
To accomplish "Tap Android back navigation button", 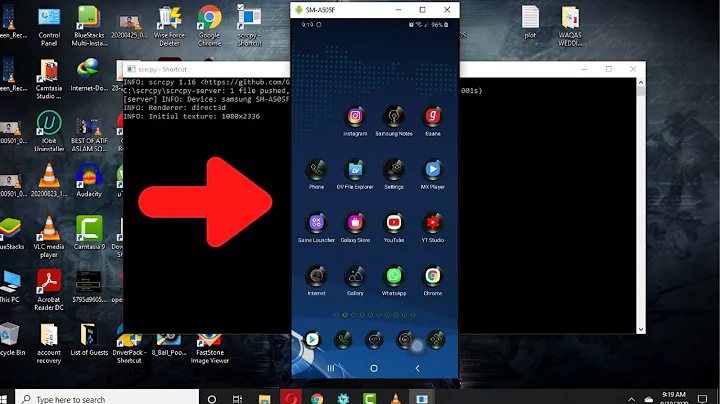I will (417, 368).
